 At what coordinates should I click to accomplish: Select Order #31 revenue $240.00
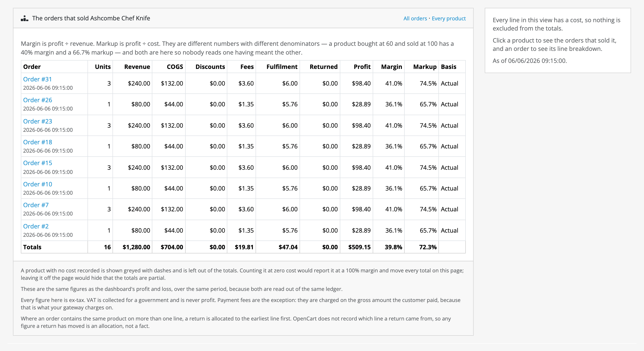(139, 83)
